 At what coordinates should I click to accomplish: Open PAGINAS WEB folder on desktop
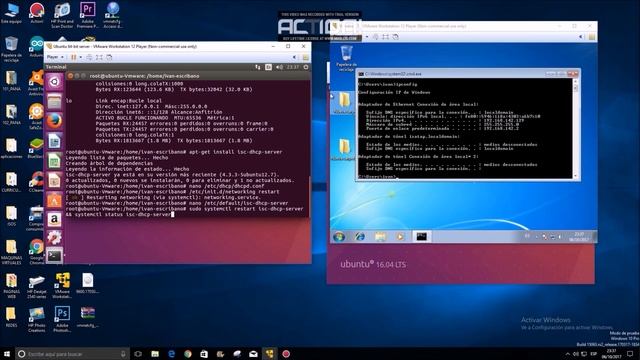(x=11, y=286)
